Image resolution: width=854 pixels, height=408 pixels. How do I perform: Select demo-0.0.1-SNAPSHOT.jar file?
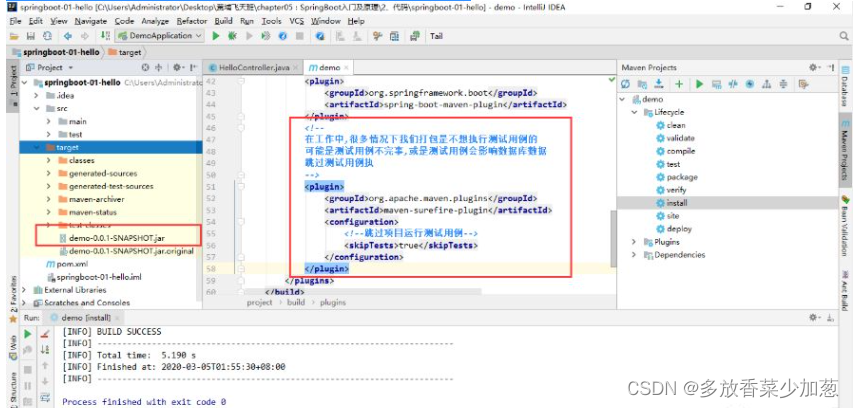coord(111,238)
